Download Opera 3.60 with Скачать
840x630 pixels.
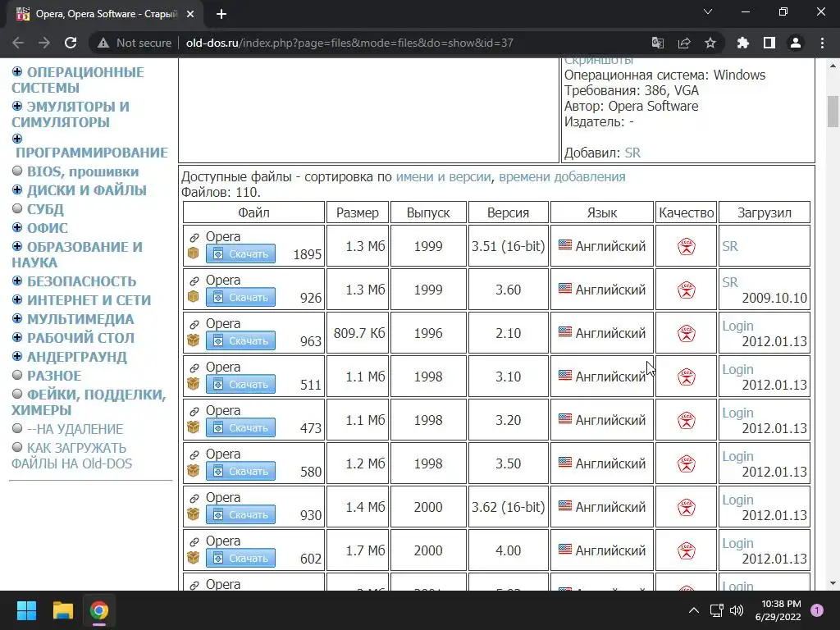tap(240, 297)
